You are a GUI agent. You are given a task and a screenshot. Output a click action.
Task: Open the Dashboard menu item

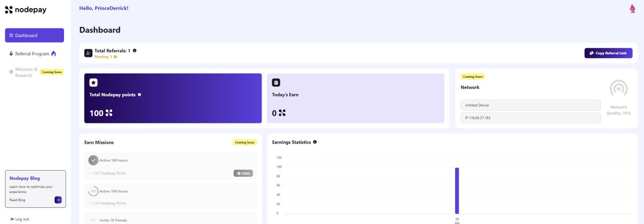(x=34, y=35)
